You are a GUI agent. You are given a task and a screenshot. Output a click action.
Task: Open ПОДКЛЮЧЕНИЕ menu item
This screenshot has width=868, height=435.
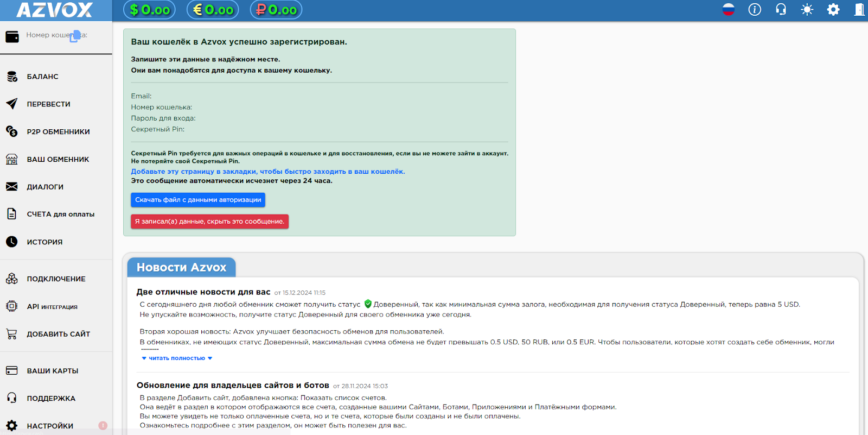56,279
